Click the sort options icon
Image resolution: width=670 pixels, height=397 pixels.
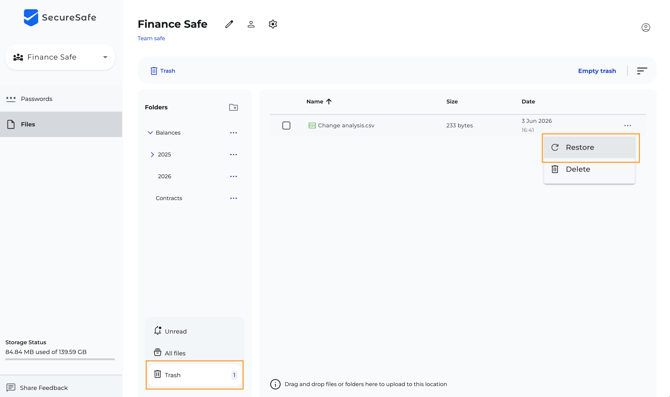(642, 71)
